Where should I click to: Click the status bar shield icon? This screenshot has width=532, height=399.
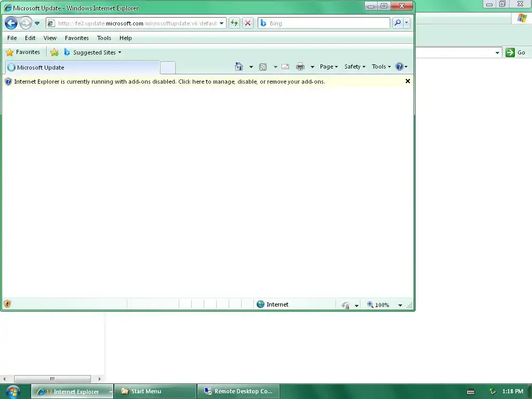7,304
